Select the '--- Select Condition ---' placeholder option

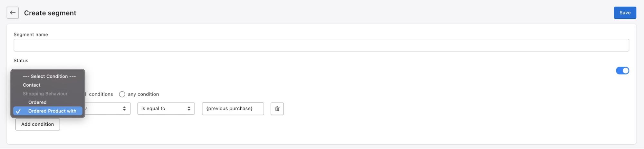(49, 76)
